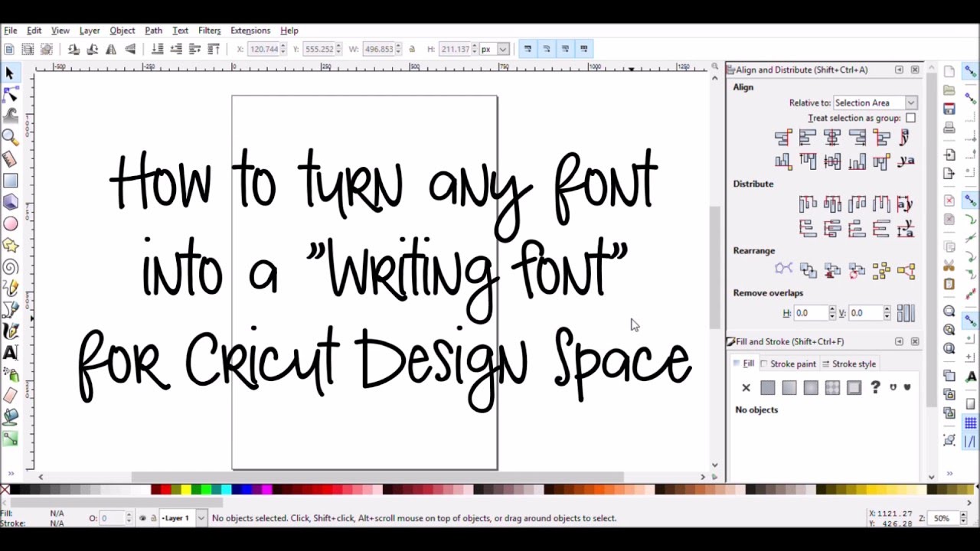This screenshot has width=980, height=551.
Task: Click the Unset paint question mark button
Action: (875, 388)
